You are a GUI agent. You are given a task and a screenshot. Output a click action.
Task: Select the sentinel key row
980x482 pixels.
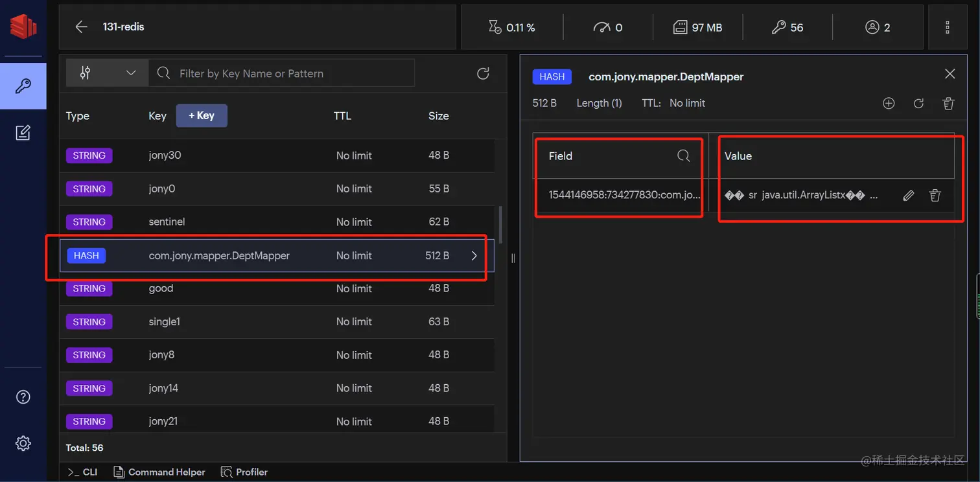[277, 222]
